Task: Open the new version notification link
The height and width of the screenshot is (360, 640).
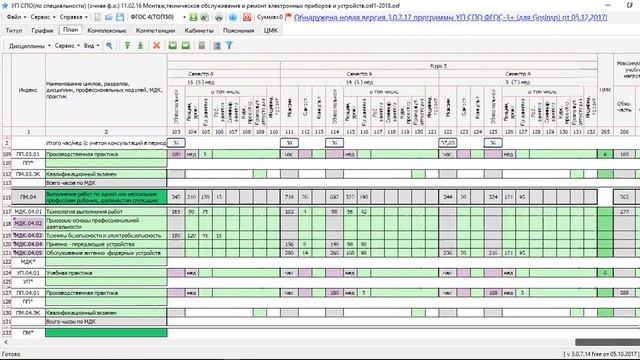Action: [x=450, y=17]
